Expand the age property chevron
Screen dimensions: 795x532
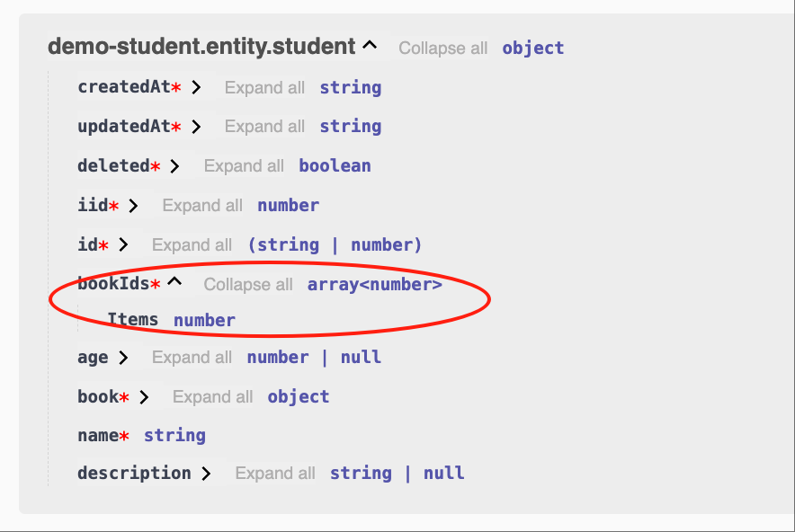pos(123,358)
